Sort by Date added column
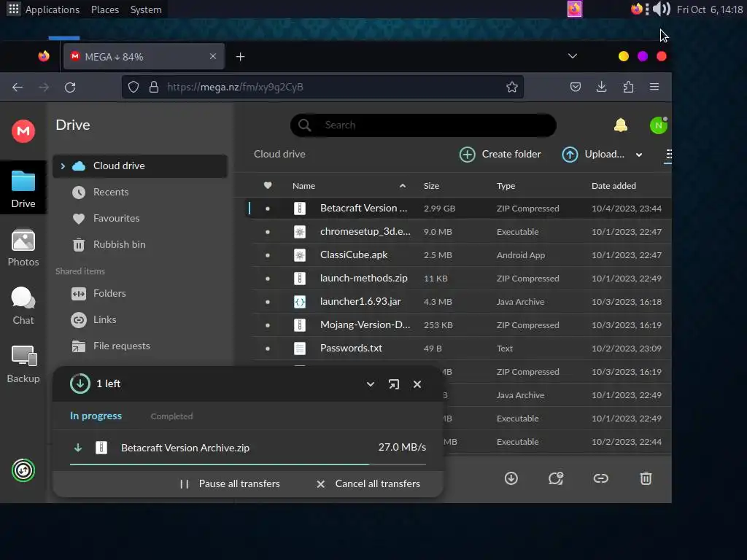The image size is (747, 560). pos(614,186)
